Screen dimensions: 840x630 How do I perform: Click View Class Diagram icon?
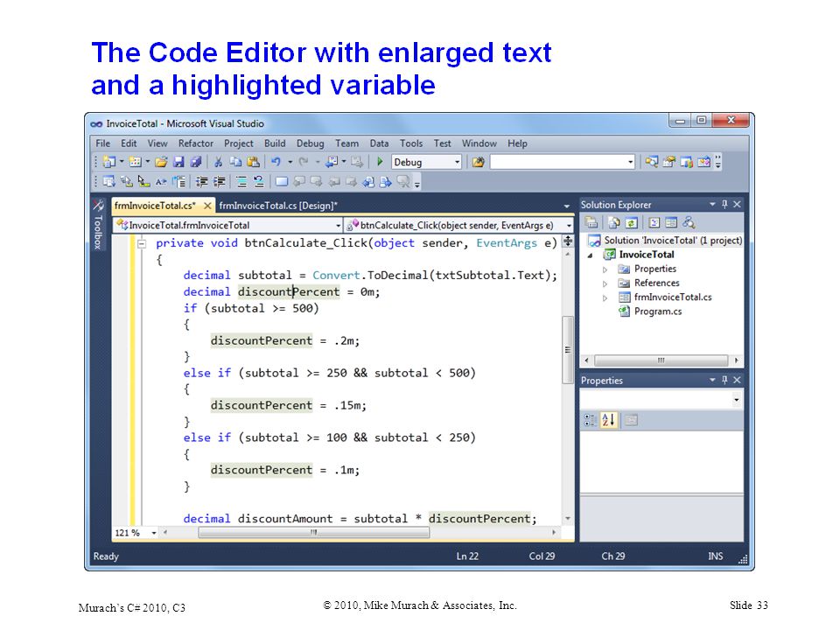689,223
